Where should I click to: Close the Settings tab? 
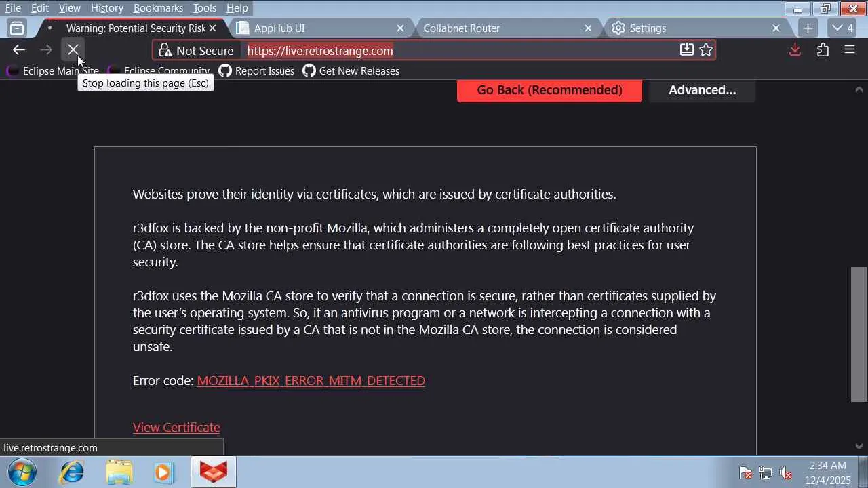click(x=776, y=28)
